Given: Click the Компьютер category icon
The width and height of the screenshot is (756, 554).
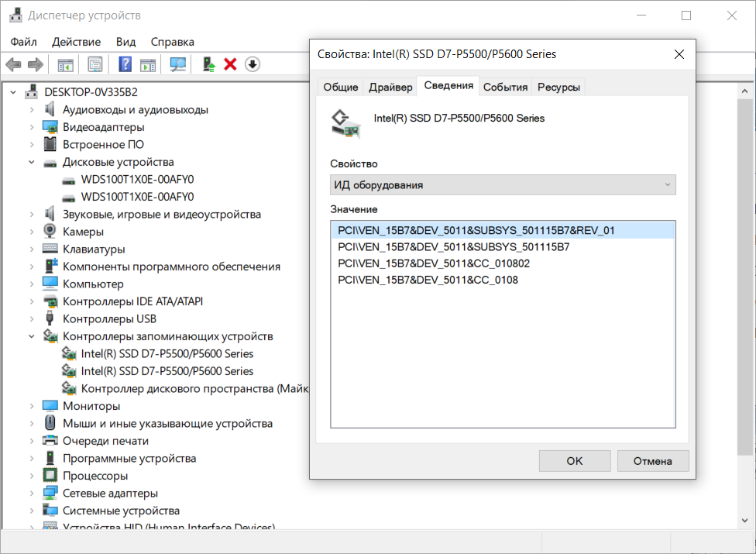Looking at the screenshot, I should coord(50,284).
